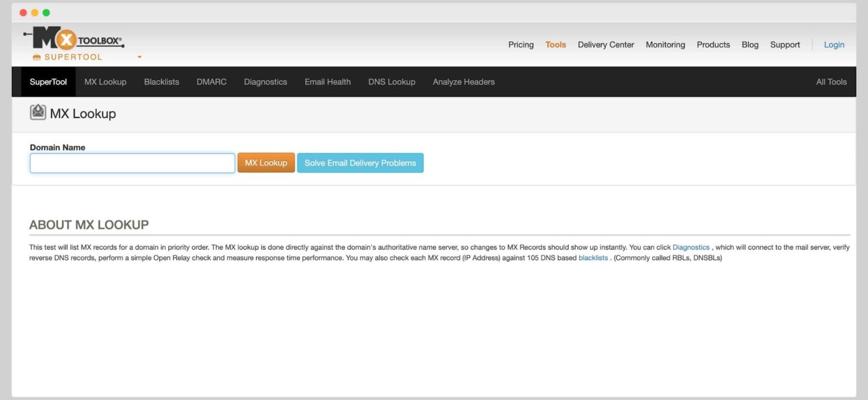The width and height of the screenshot is (868, 400).
Task: Open the Tools menu
Action: (555, 45)
